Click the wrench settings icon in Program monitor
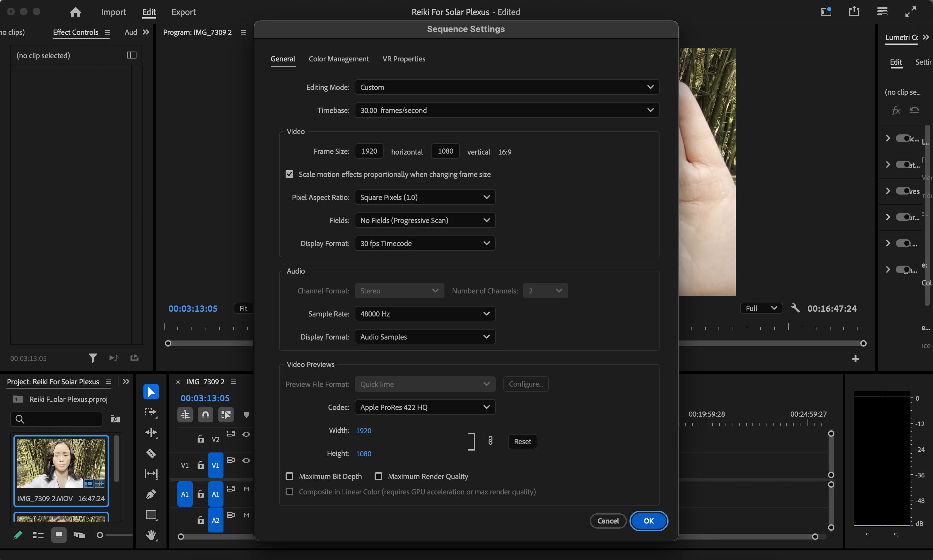This screenshot has height=560, width=933. (795, 308)
